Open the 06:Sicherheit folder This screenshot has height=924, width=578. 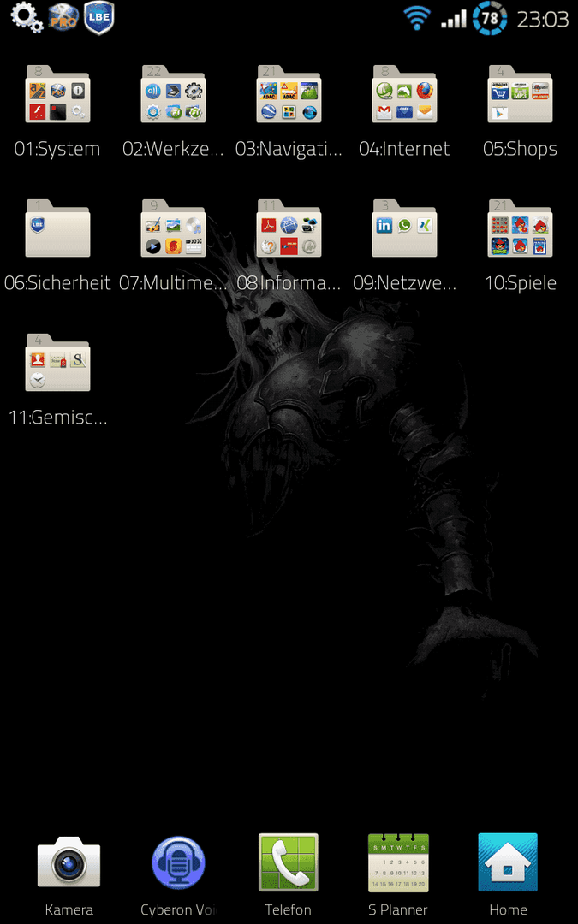point(57,228)
